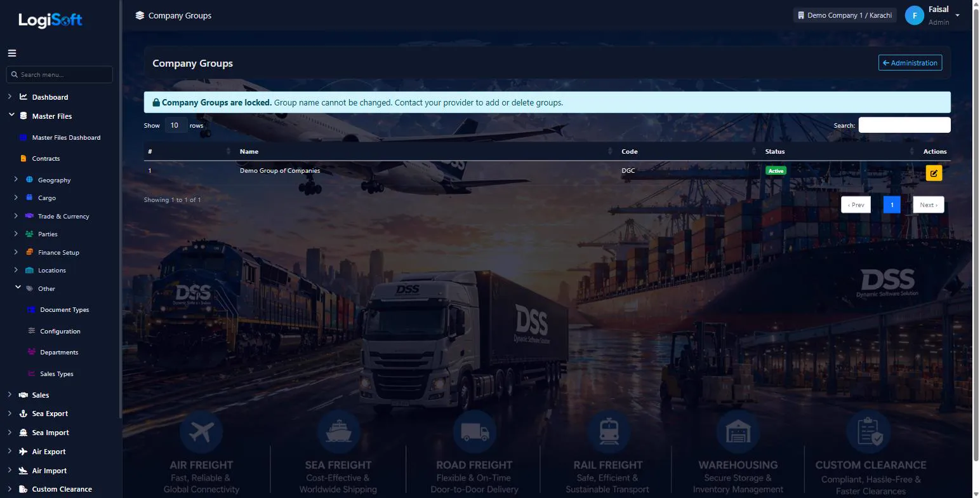980x498 pixels.
Task: Go back to Administration
Action: click(x=910, y=63)
